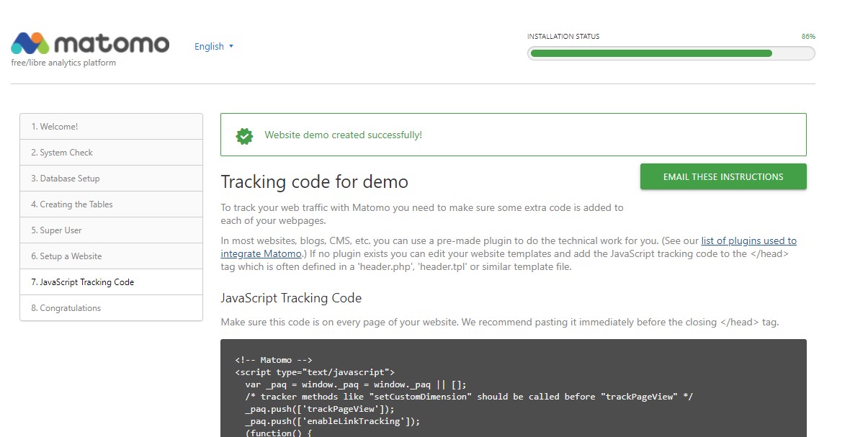Open the 3. Database Setup step
Image resolution: width=868 pixels, height=437 pixels.
(111, 179)
